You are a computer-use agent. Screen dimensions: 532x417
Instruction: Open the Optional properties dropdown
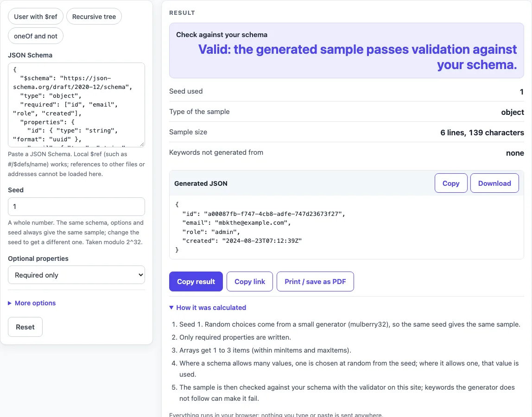coord(76,275)
